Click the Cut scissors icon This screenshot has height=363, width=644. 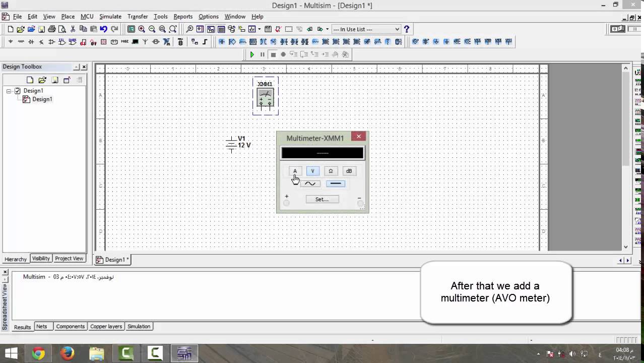tap(73, 29)
